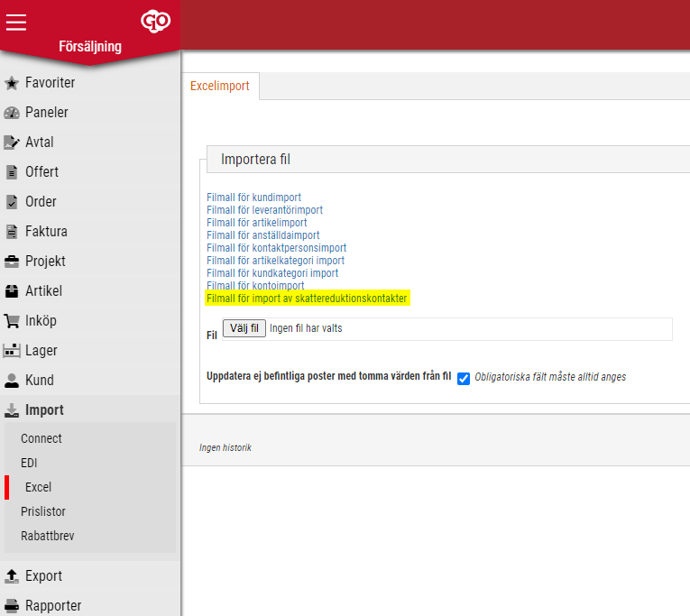This screenshot has width=690, height=616.
Task: Click the Favoriter star icon
Action: pos(12,83)
